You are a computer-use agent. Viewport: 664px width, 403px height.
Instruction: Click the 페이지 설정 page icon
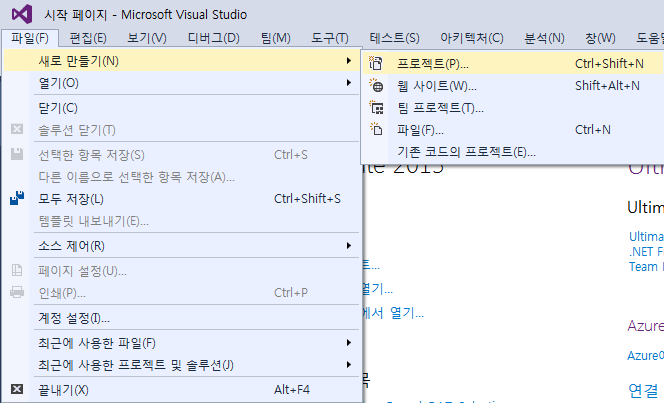tap(17, 270)
